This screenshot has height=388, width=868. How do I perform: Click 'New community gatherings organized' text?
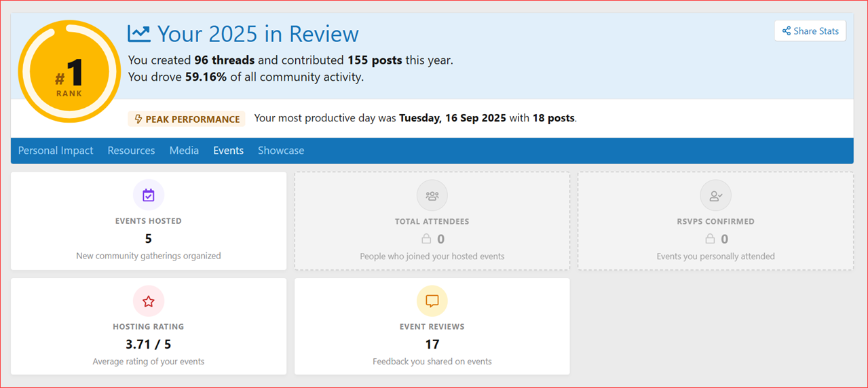(149, 256)
